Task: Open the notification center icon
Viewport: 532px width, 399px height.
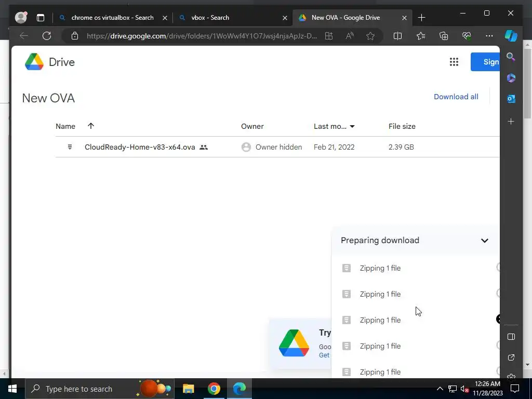Action: 515,389
